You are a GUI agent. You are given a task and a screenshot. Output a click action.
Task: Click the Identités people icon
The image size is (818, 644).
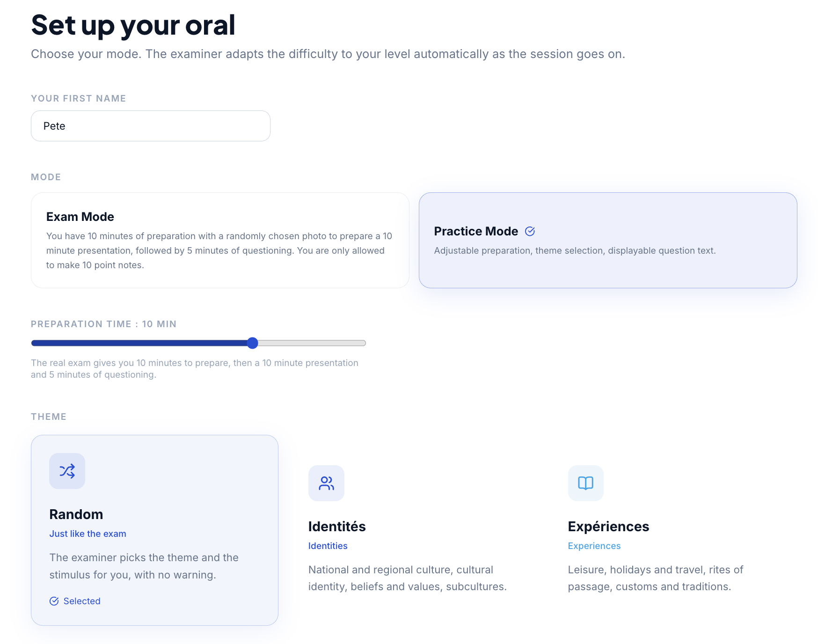[x=326, y=483]
